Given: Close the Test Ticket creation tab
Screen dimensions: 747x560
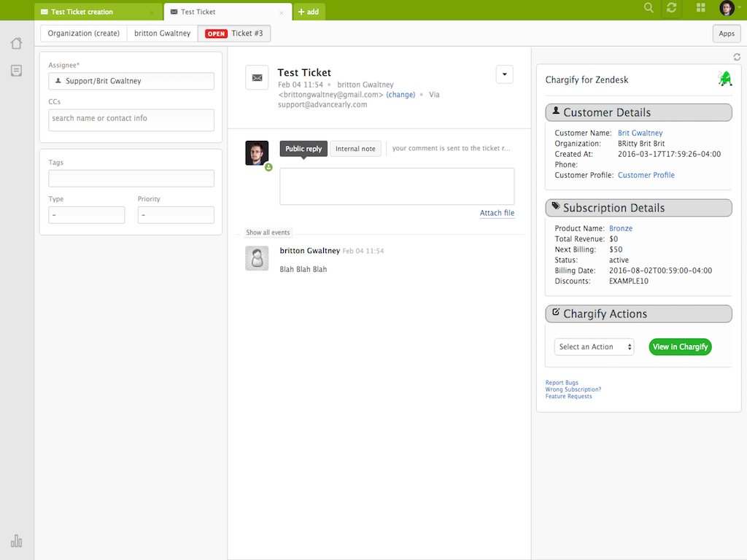Looking at the screenshot, I should coord(152,13).
